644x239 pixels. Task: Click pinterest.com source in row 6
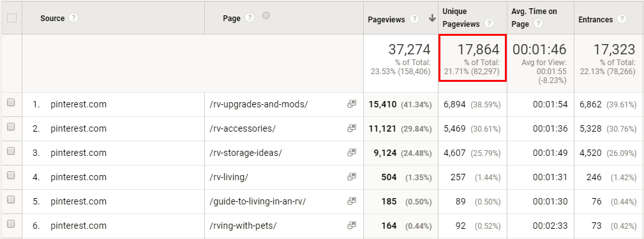tap(79, 226)
